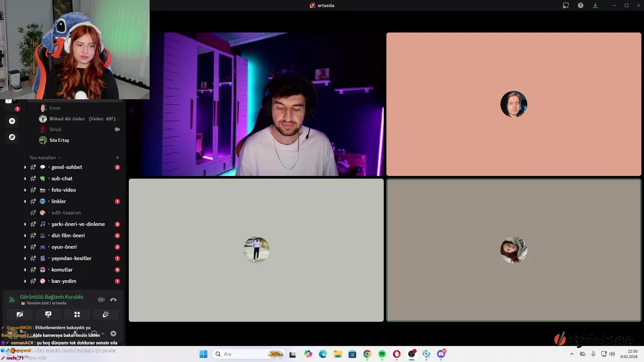
Task: Collapse the Yazı kanalları category
Action: [45, 157]
